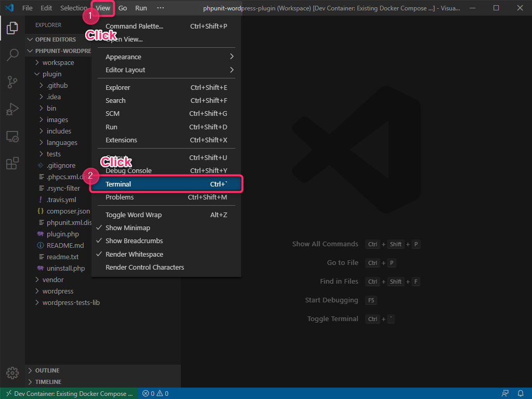Viewport: 532px width, 399px height.
Task: Open notifications bell in status bar
Action: coord(521,393)
